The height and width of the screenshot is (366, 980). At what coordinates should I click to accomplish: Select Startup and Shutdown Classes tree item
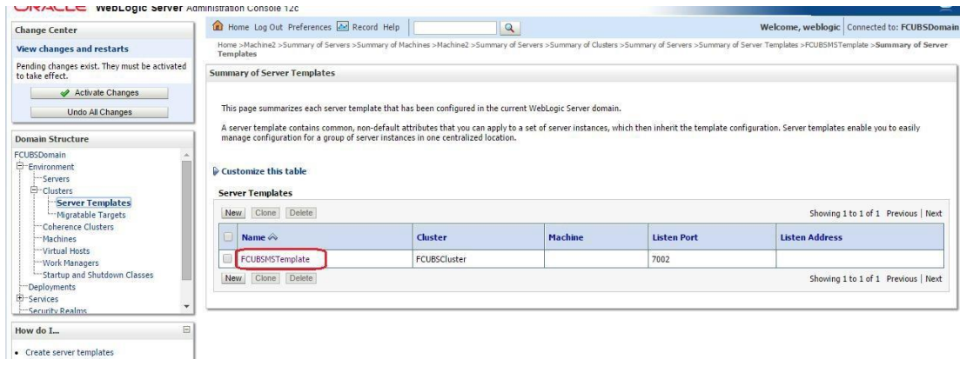coord(97,276)
